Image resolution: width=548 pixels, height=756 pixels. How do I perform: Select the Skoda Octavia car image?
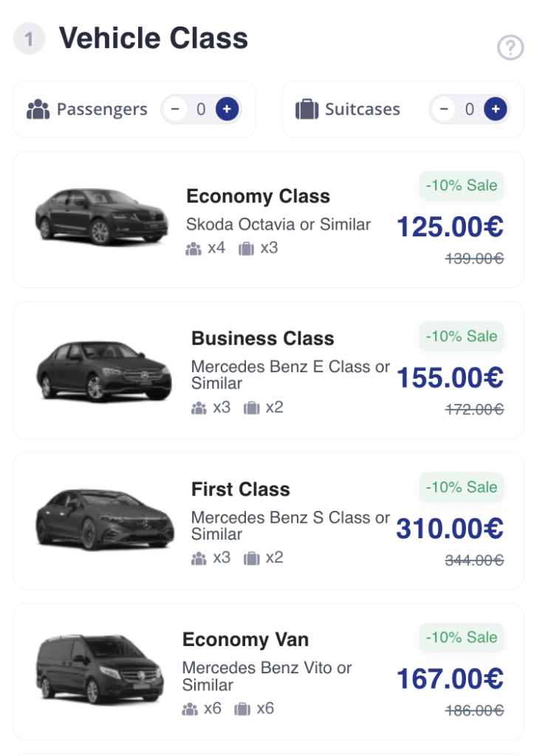click(101, 216)
